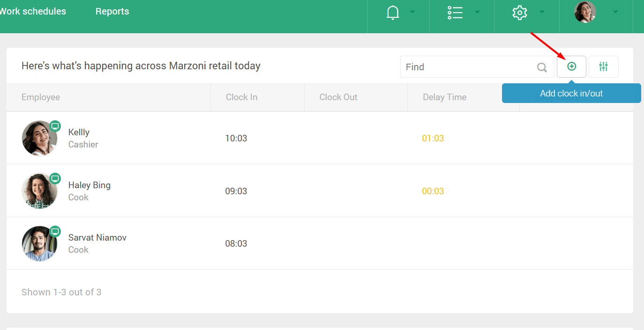
Task: Click Kellly's delay time 01:03
Action: point(433,138)
